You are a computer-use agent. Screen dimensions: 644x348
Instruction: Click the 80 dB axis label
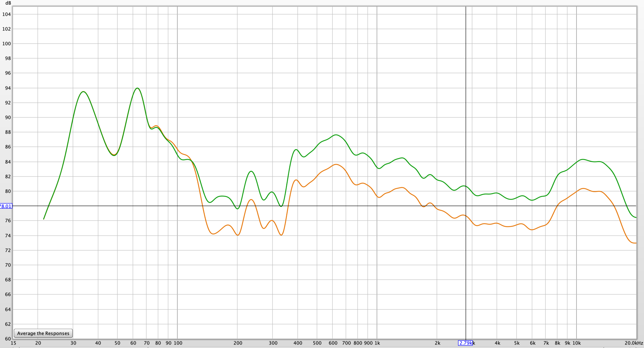pos(8,191)
